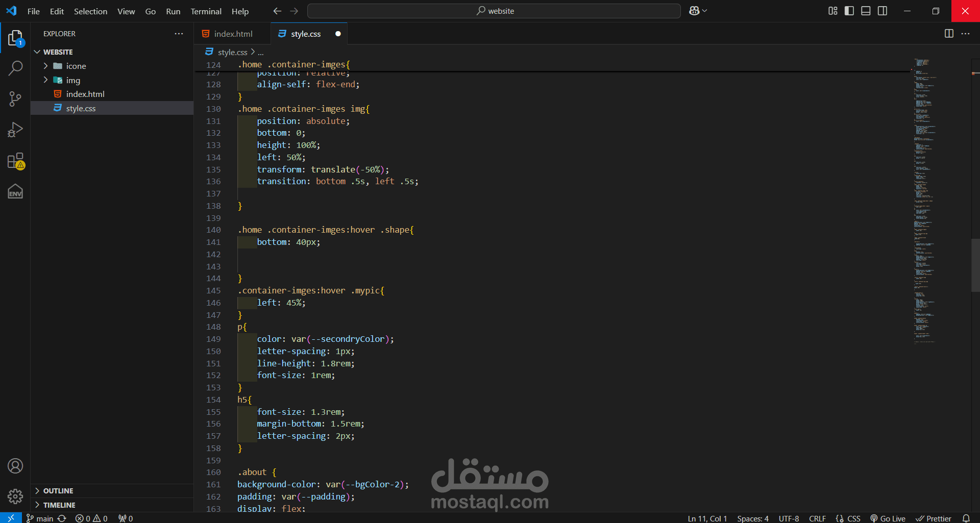Click style.css in the breadcrumb
The height and width of the screenshot is (523, 980).
tap(232, 52)
